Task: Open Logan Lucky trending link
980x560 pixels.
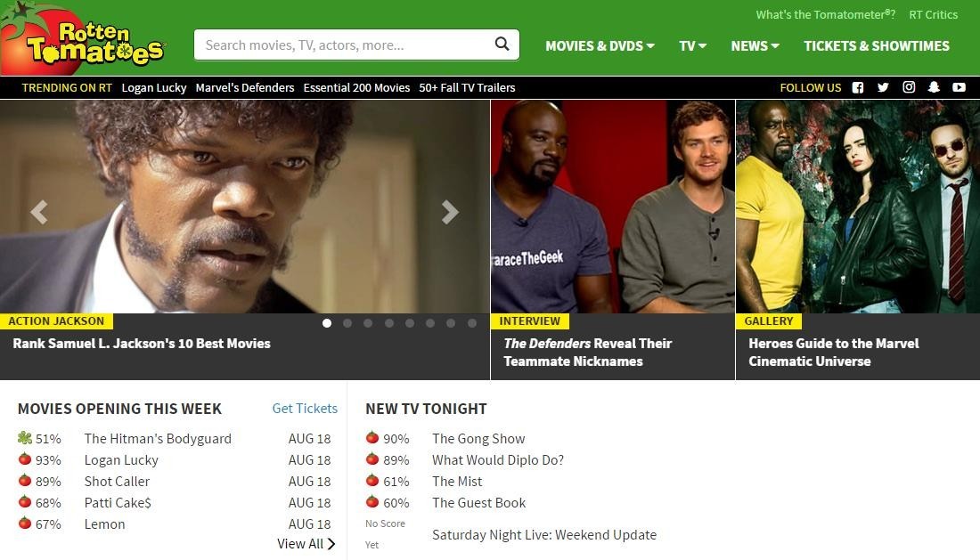Action: (154, 87)
